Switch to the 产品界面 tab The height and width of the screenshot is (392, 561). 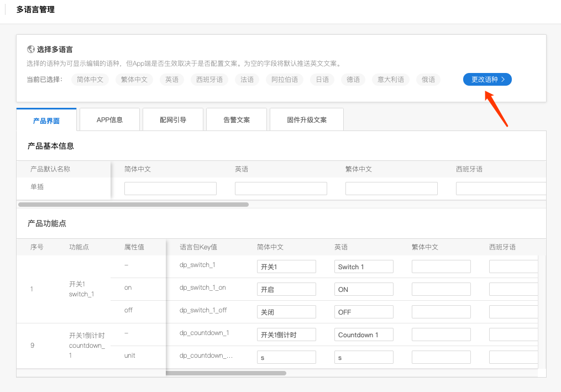46,120
